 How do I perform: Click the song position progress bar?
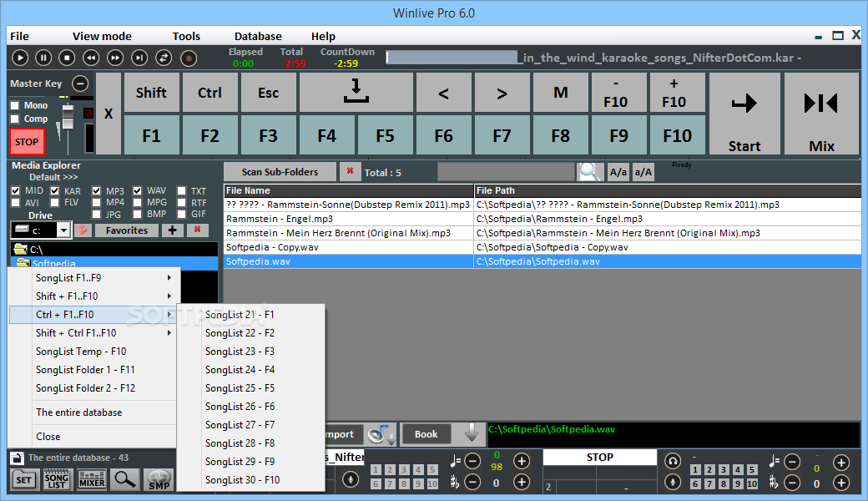coord(452,58)
